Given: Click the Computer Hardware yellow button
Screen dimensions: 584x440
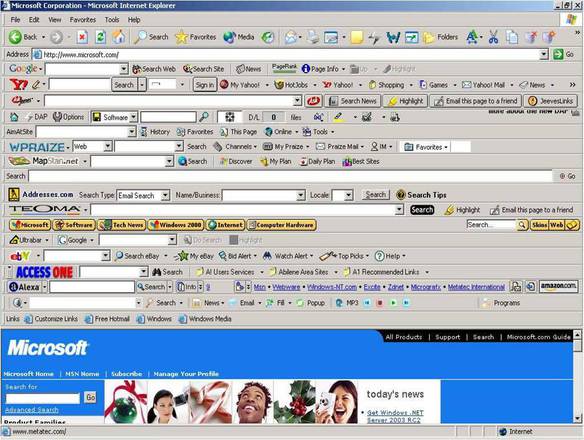Looking at the screenshot, I should coord(282,225).
